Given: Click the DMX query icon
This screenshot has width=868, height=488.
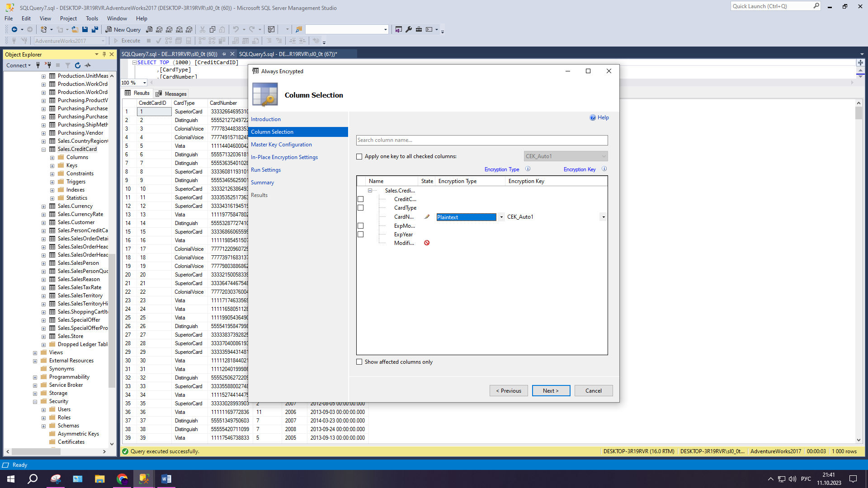Looking at the screenshot, I should [x=169, y=29].
